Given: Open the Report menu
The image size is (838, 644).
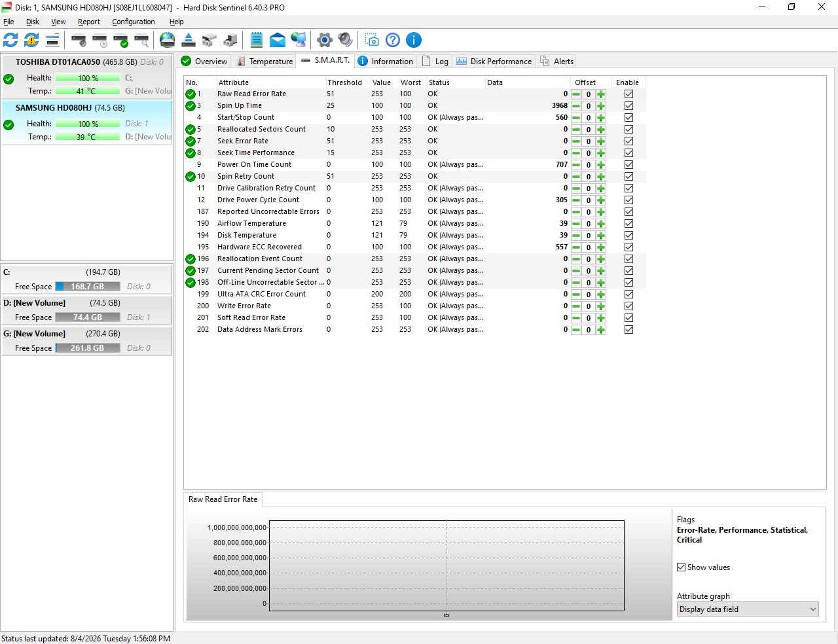Looking at the screenshot, I should [x=89, y=22].
